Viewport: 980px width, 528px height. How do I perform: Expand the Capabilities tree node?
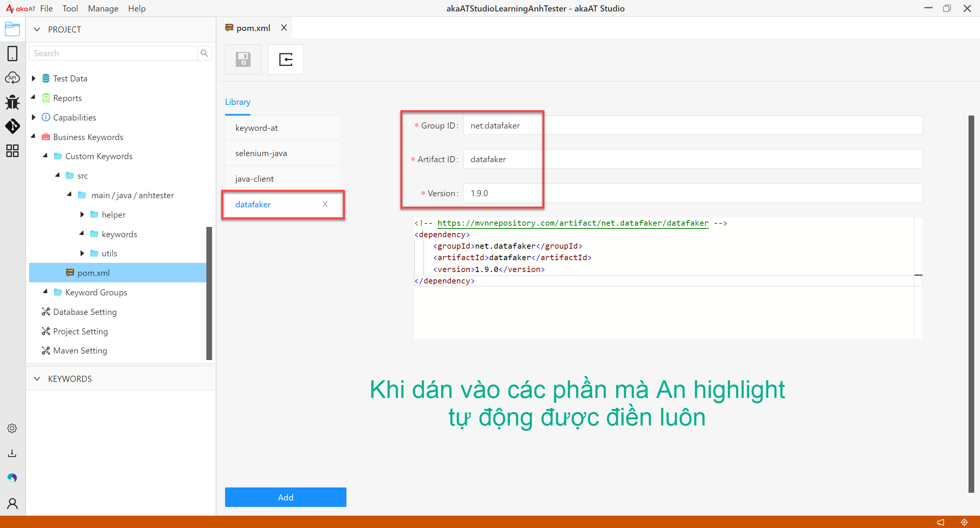pos(34,117)
